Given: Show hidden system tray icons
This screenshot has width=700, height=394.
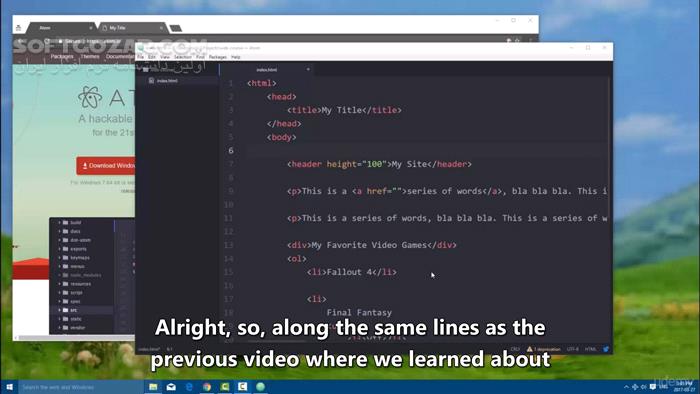Looking at the screenshot, I should 626,387.
